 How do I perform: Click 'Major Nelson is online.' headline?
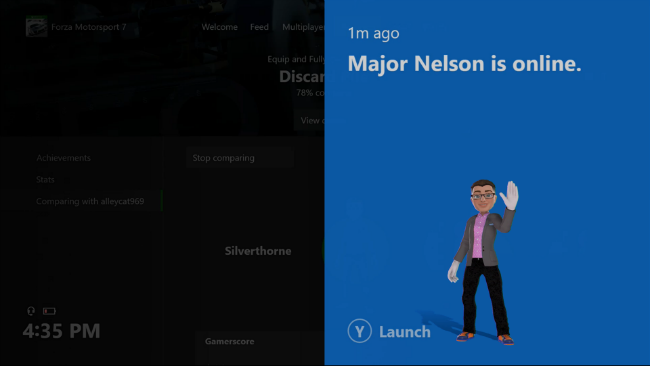point(464,63)
